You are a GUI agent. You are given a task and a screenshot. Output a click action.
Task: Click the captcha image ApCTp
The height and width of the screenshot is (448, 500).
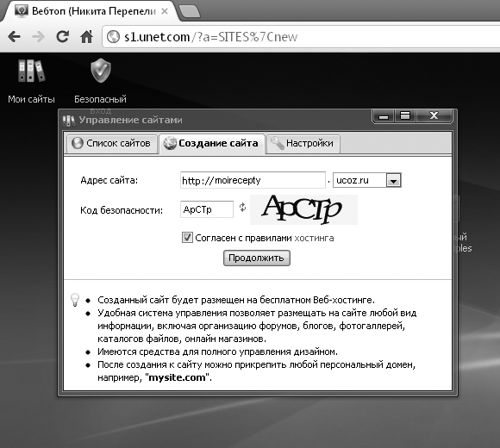point(303,209)
